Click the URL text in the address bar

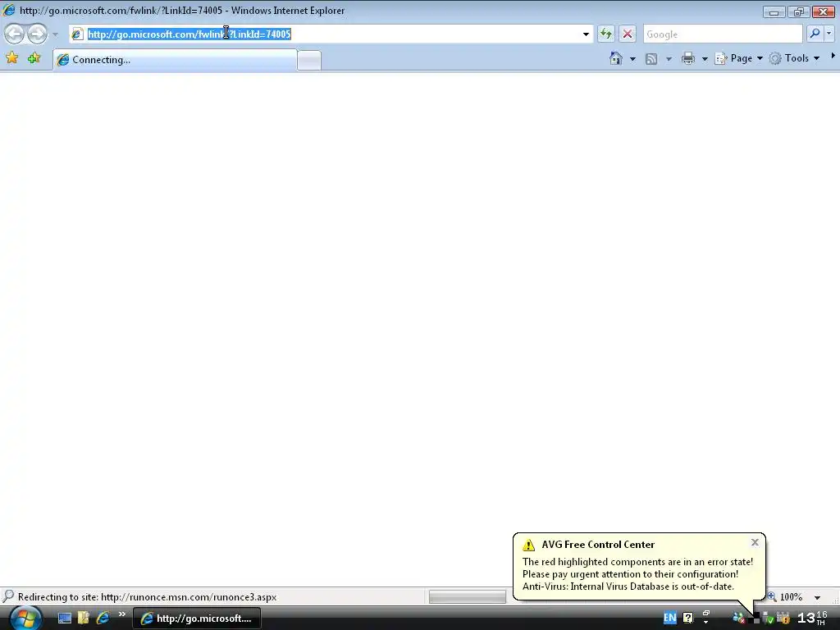click(x=189, y=34)
